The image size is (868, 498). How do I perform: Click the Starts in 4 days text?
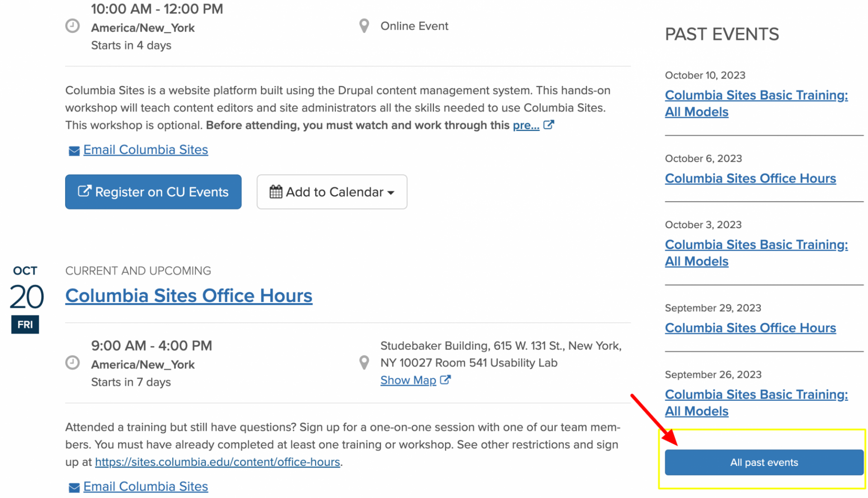point(131,46)
